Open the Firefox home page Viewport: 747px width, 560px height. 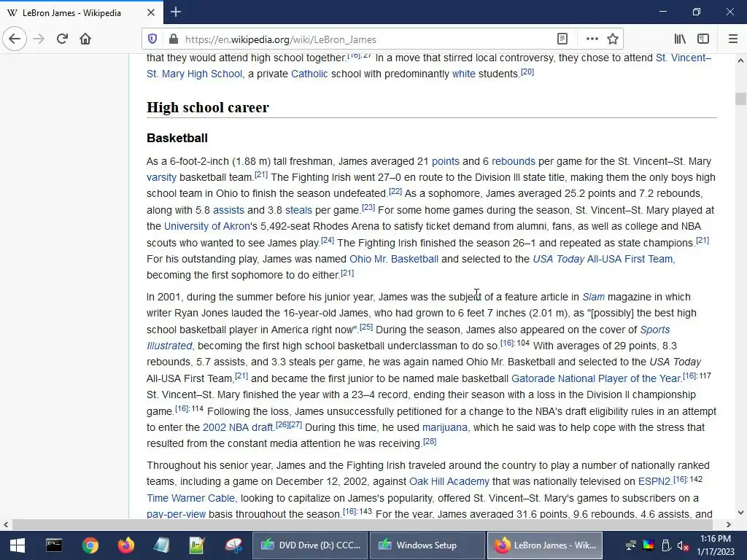pos(85,39)
